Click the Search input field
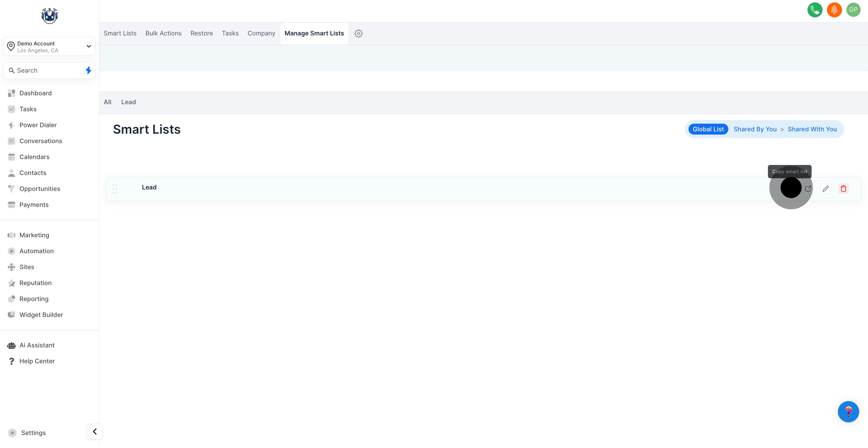 (44, 71)
